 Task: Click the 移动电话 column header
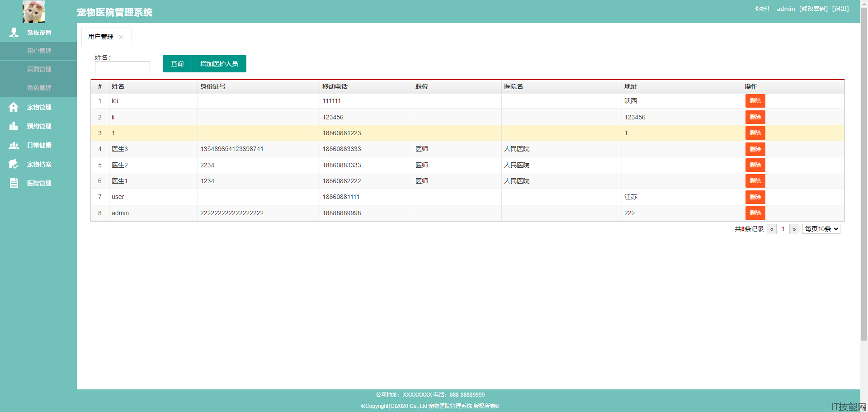coord(366,86)
